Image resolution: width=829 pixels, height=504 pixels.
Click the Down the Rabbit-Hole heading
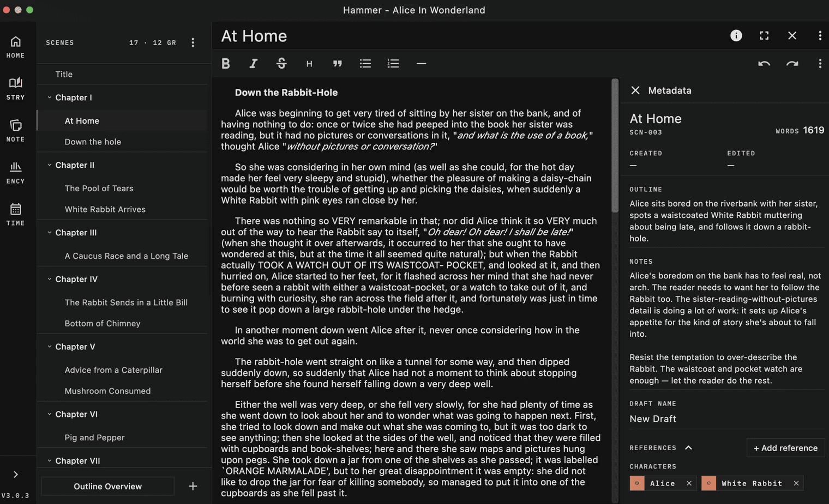286,93
